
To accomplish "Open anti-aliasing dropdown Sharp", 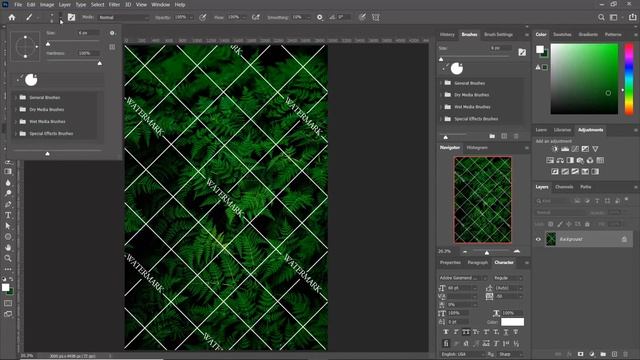I will [510, 354].
